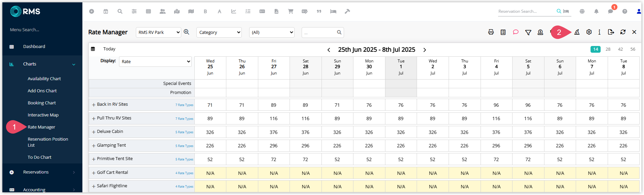
Task: Open the (All) filter dropdown
Action: point(272,33)
